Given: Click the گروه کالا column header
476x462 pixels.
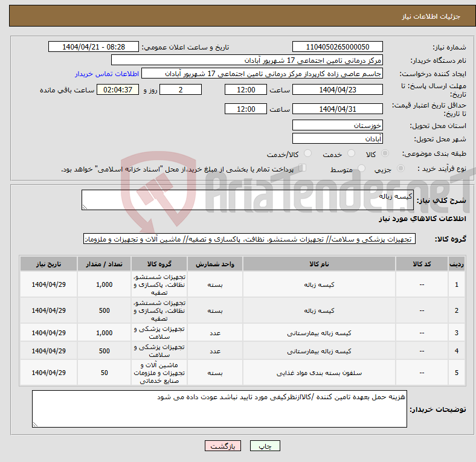Looking at the screenshot, I should pos(159,264).
